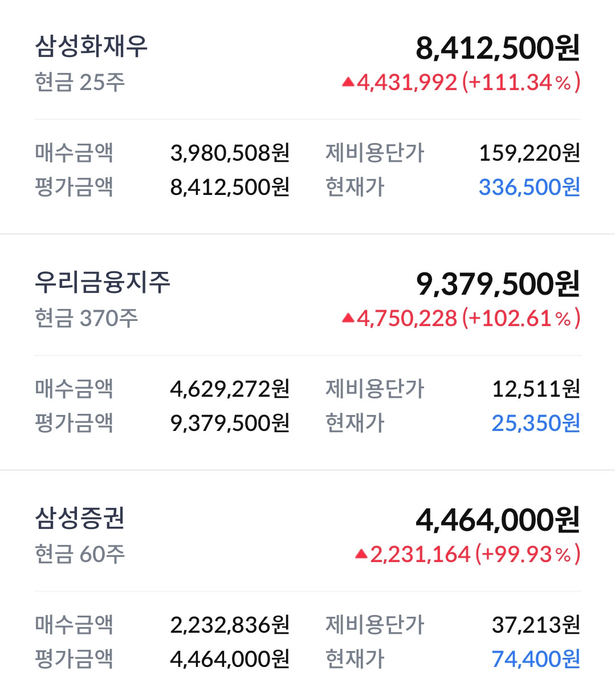Click the 2,232,836원 purchase amount value
Screen dimensions: 615x700
click(230, 625)
